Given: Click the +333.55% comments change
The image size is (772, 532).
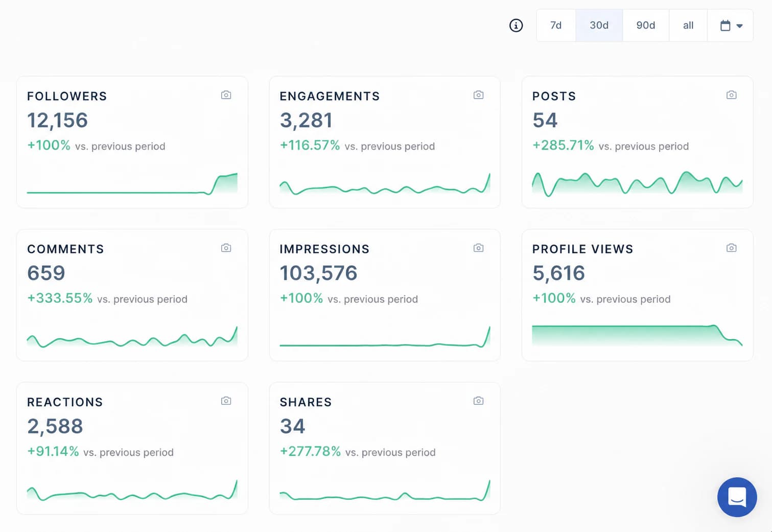Looking at the screenshot, I should pyautogui.click(x=60, y=298).
